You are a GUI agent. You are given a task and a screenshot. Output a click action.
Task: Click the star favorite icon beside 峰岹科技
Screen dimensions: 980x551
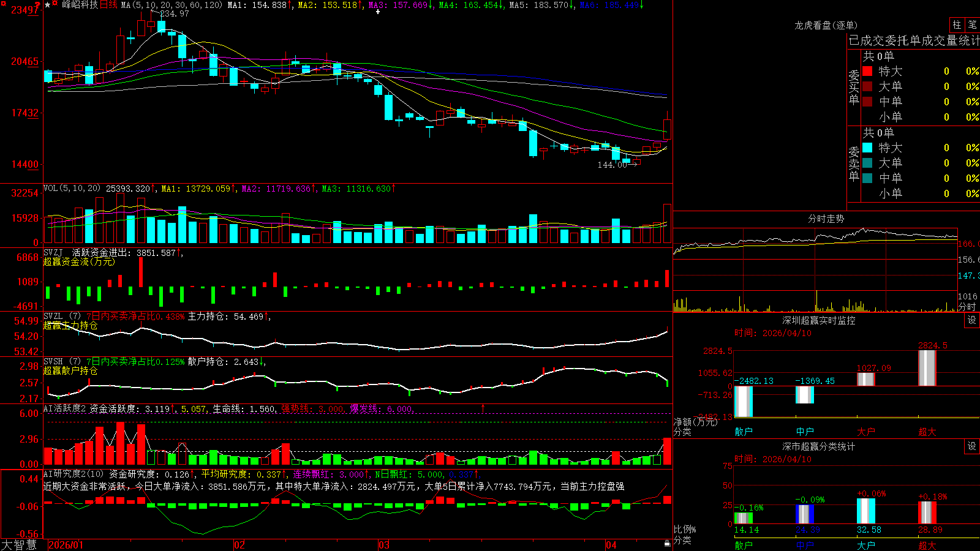coord(48,5)
